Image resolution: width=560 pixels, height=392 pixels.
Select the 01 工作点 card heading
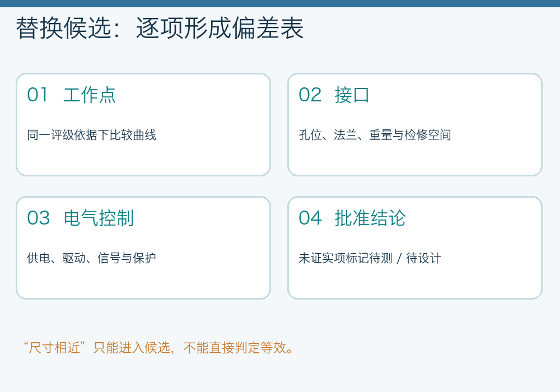72,95
